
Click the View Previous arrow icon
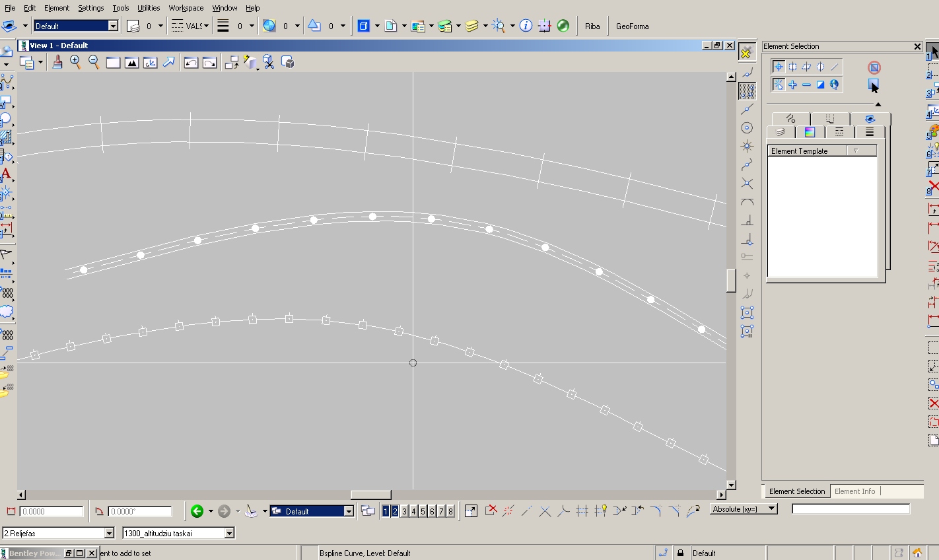191,62
